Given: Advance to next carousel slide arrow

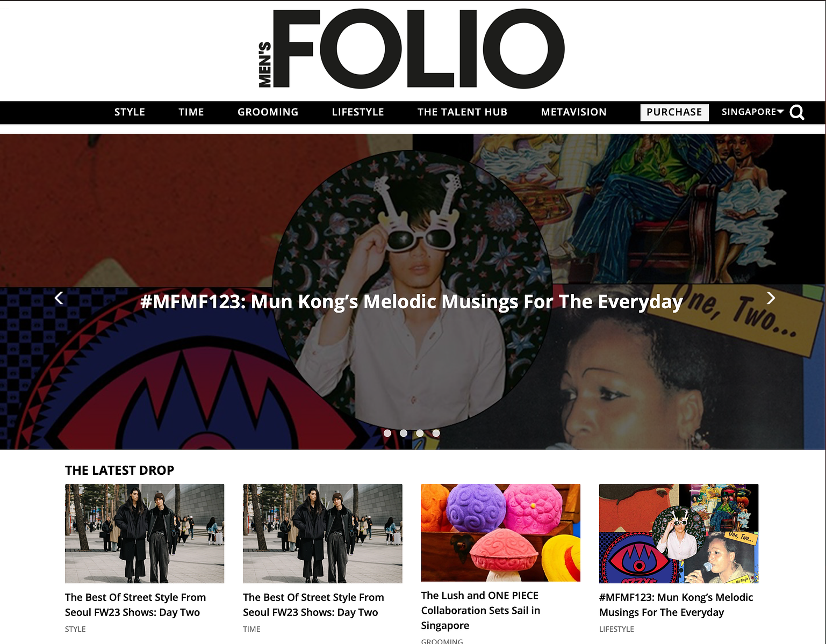Looking at the screenshot, I should click(x=771, y=298).
